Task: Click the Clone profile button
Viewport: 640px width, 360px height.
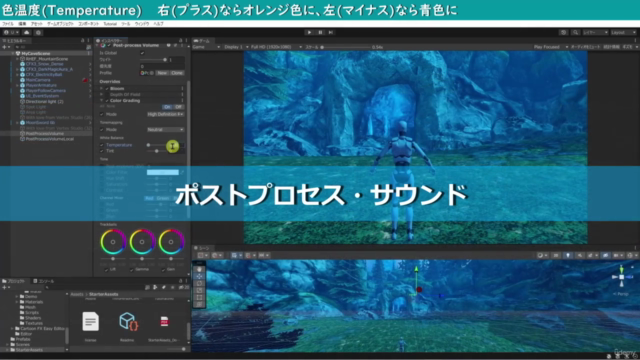Action: pos(177,73)
